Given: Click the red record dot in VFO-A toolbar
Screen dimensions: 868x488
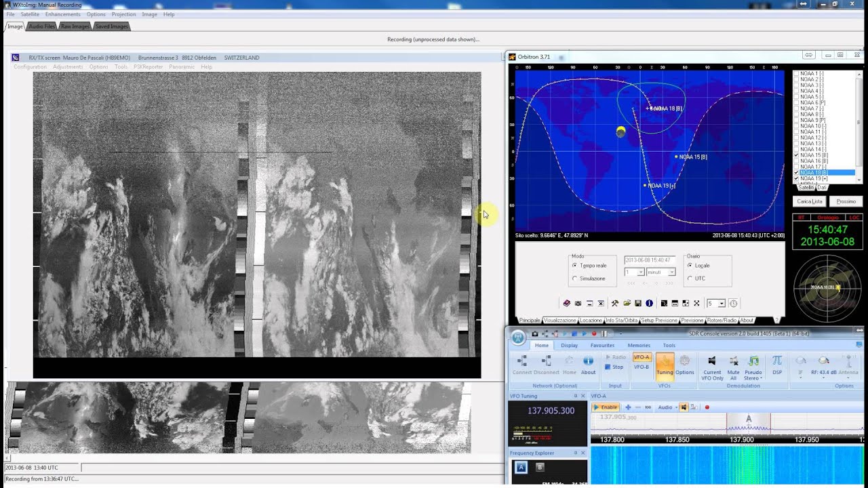Looking at the screenshot, I should [707, 407].
